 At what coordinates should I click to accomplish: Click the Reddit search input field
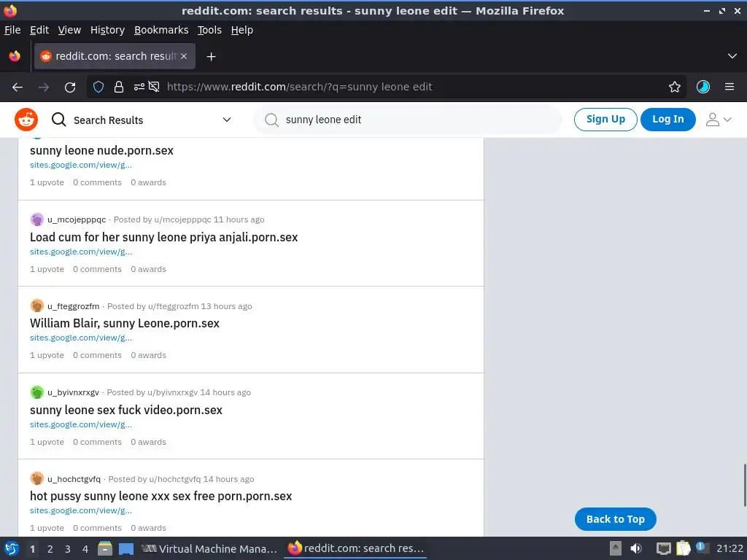pos(407,120)
